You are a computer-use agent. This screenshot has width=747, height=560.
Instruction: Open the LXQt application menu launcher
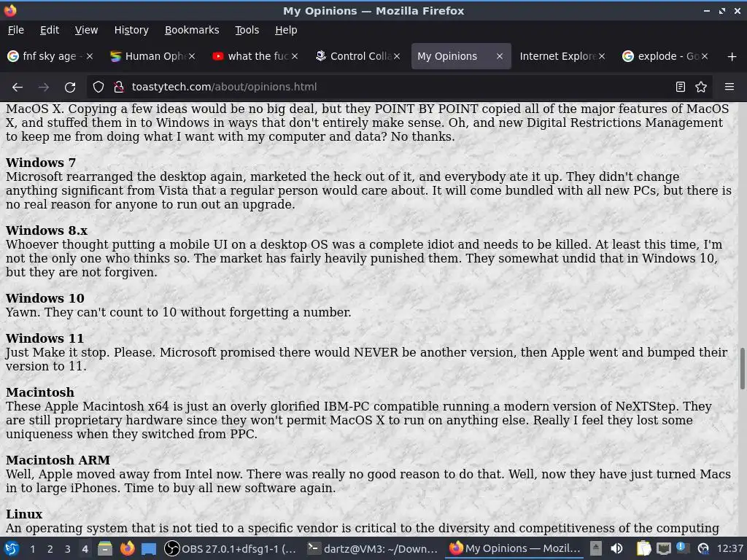click(x=12, y=548)
